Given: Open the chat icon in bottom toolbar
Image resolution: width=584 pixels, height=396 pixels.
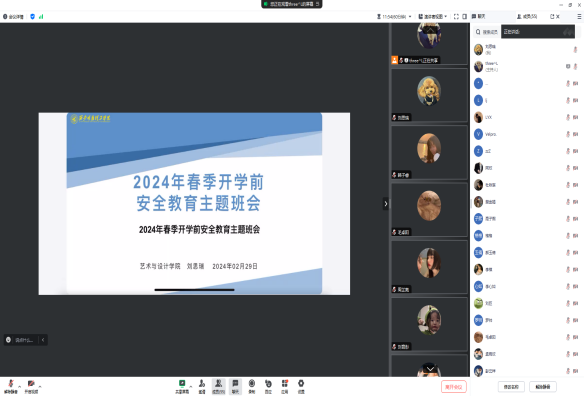Looking at the screenshot, I should coord(235,386).
